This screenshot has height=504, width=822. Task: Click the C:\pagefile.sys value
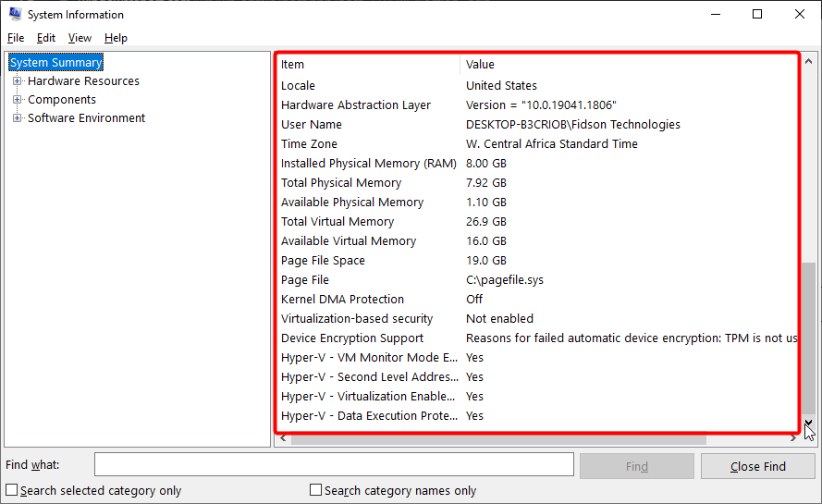click(504, 279)
